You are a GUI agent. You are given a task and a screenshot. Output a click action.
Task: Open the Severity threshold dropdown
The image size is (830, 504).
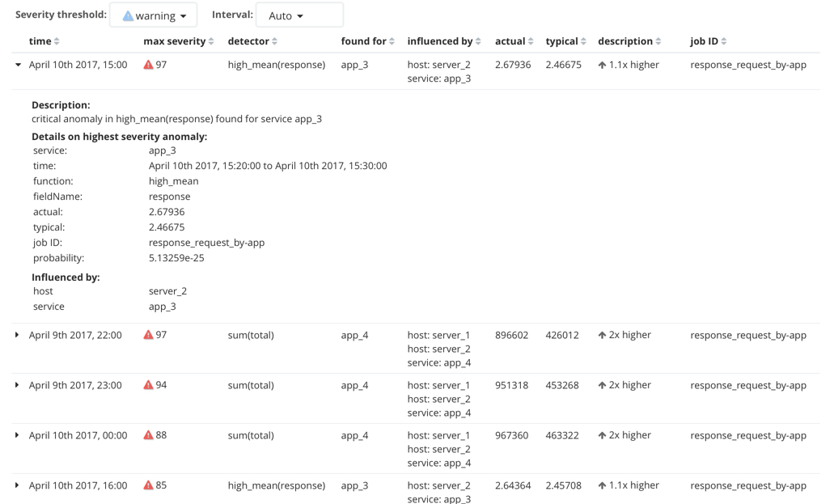point(153,15)
